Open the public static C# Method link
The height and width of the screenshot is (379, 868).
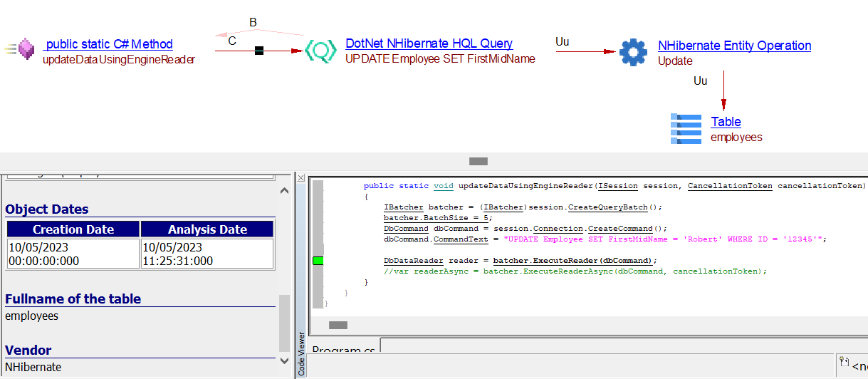click(x=108, y=44)
